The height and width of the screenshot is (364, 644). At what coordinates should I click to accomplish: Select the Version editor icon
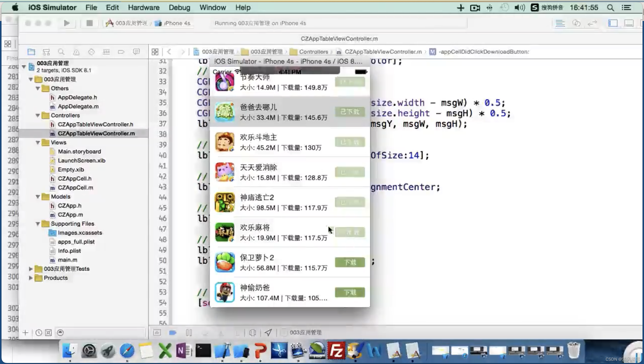(592, 23)
